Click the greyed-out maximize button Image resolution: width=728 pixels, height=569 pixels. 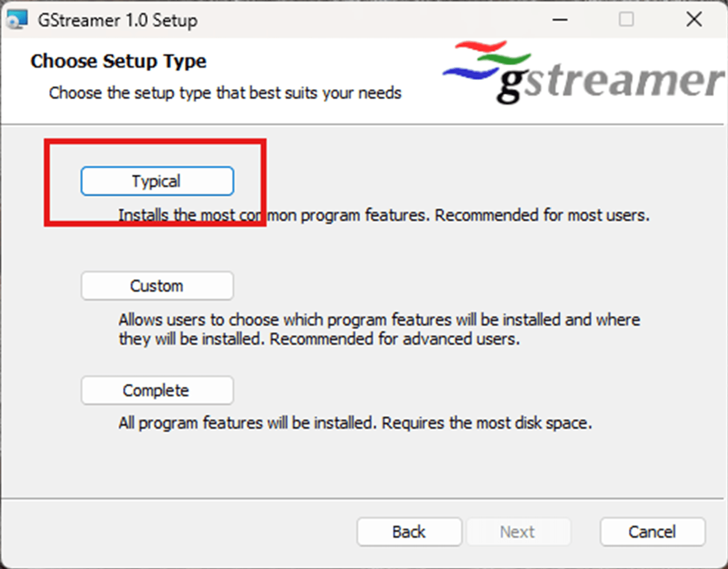626,19
